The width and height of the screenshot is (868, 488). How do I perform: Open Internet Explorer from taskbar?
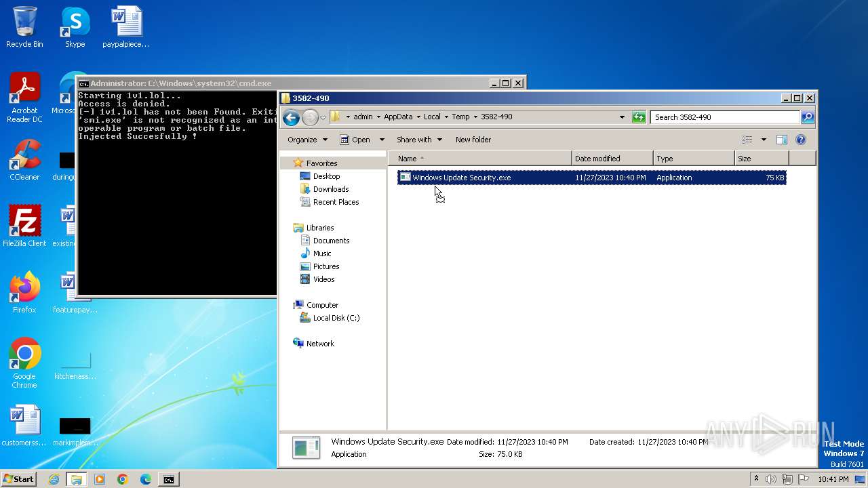(x=54, y=479)
